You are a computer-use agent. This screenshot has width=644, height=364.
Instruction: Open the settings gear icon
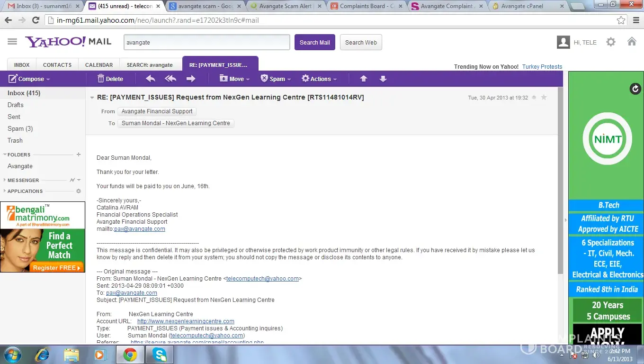point(611,42)
